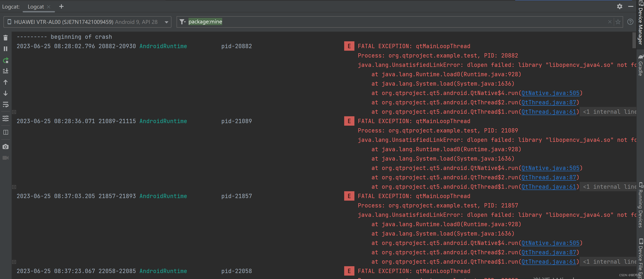Close the Logcat tab

click(49, 7)
